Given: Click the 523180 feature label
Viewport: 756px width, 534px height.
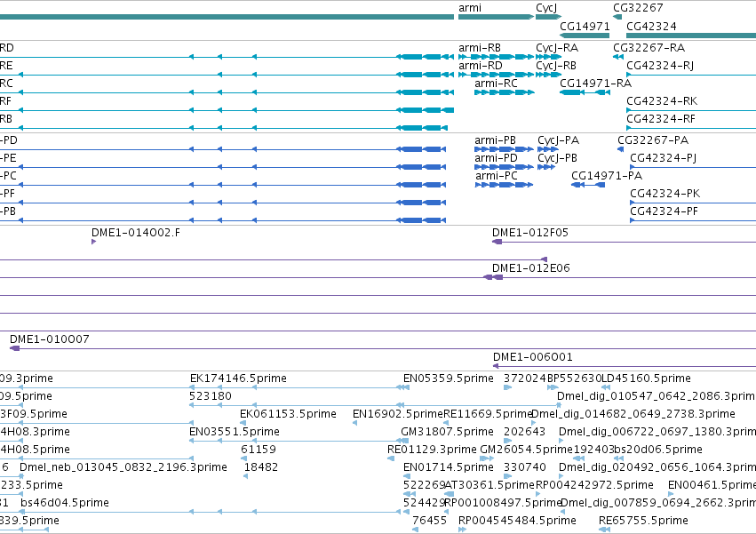Looking at the screenshot, I should click(211, 396).
